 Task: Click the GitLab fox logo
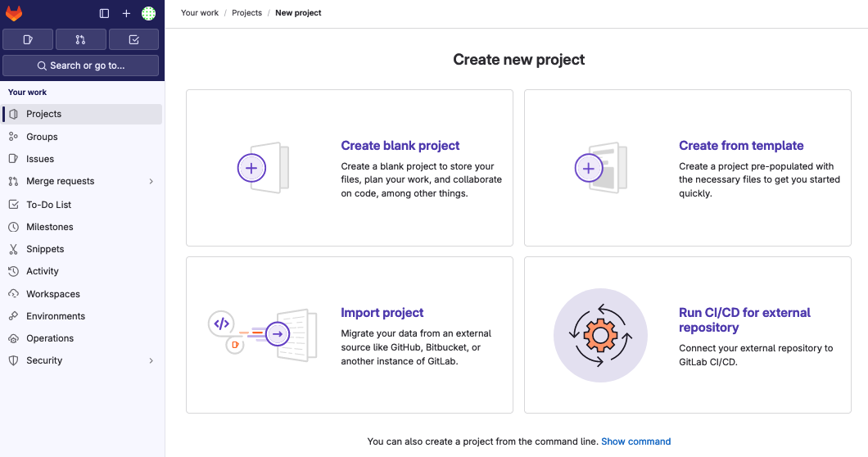[14, 13]
